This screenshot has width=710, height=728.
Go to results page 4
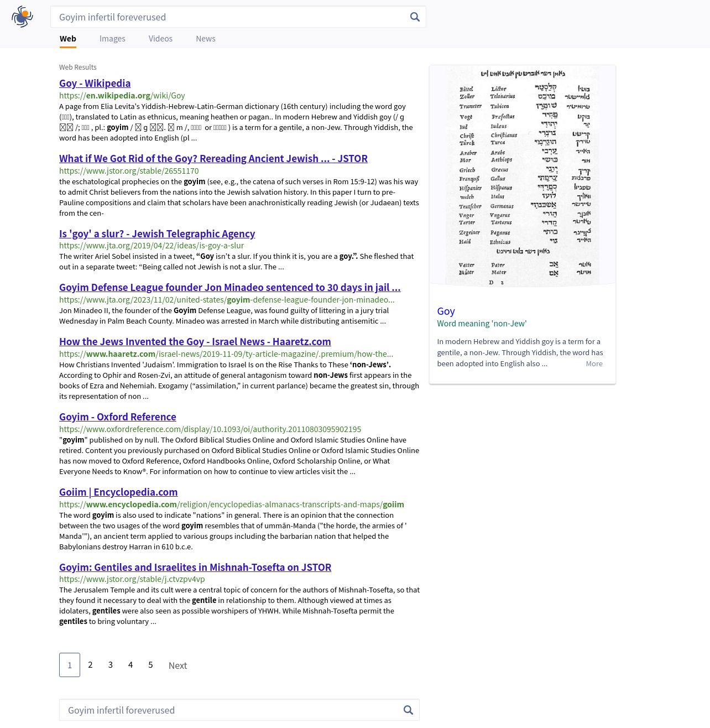[x=130, y=665]
